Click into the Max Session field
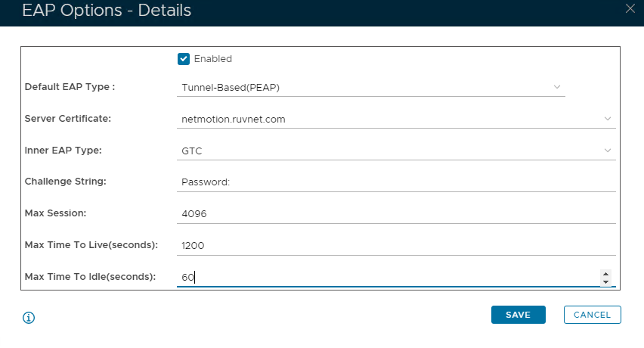 397,214
